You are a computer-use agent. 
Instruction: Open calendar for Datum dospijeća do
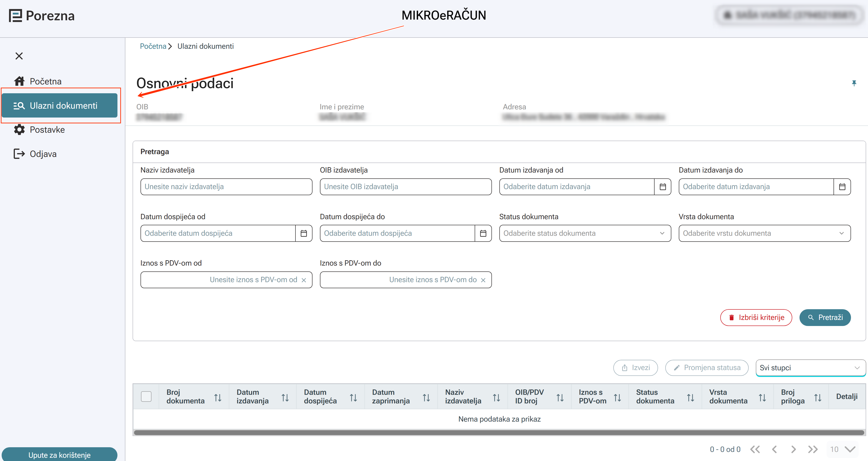483,233
